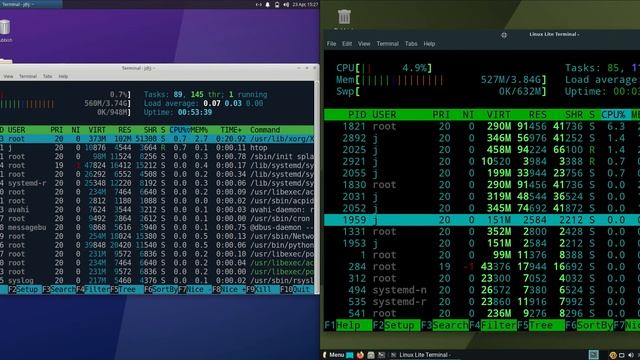This screenshot has height=360, width=640.
Task: Open the clock showing 23 Apr 15:27
Action: click(x=305, y=4)
